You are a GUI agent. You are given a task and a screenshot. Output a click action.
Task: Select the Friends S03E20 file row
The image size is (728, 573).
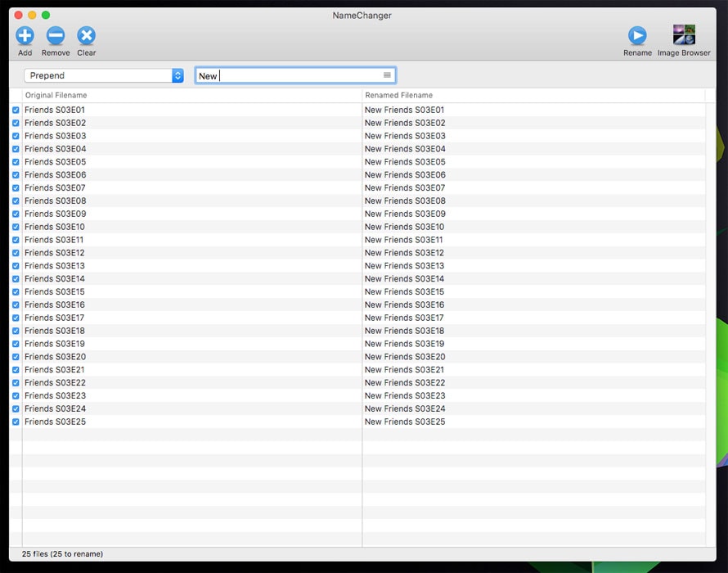click(x=55, y=357)
